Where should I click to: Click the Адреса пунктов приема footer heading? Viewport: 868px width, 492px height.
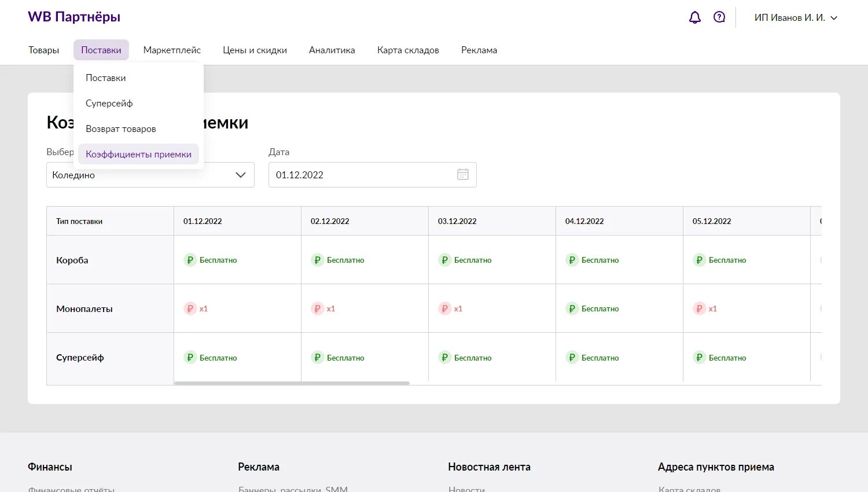pyautogui.click(x=716, y=467)
